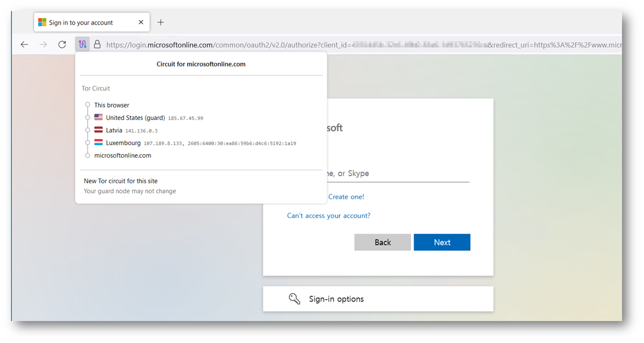Open Sign-in options
Image resolution: width=644 pixels, height=343 pixels.
tap(378, 299)
